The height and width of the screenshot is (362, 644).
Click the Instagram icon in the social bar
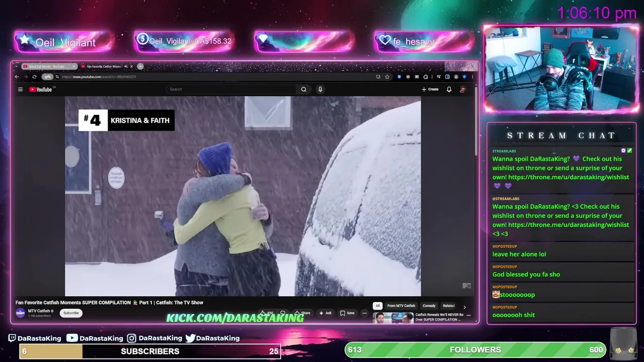(x=131, y=338)
